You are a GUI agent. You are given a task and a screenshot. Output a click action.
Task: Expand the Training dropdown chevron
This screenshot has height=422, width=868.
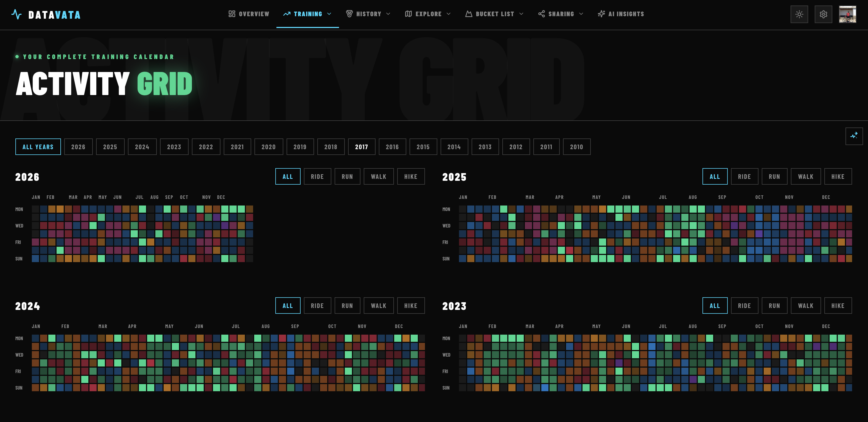click(x=329, y=14)
